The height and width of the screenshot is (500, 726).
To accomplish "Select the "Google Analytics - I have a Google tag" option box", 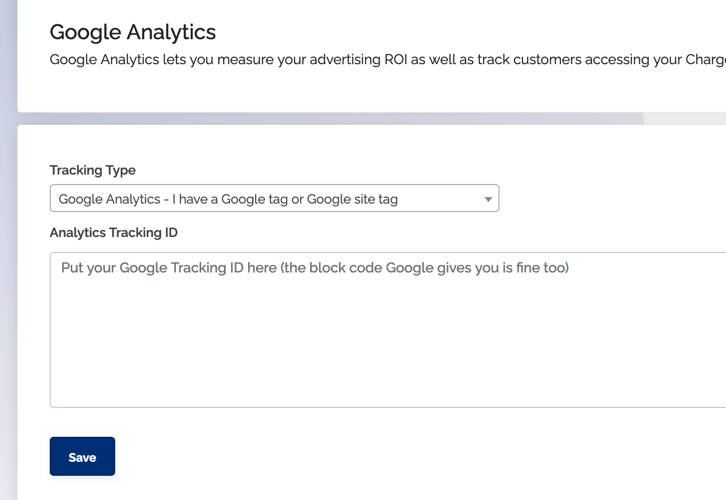I will 274,198.
